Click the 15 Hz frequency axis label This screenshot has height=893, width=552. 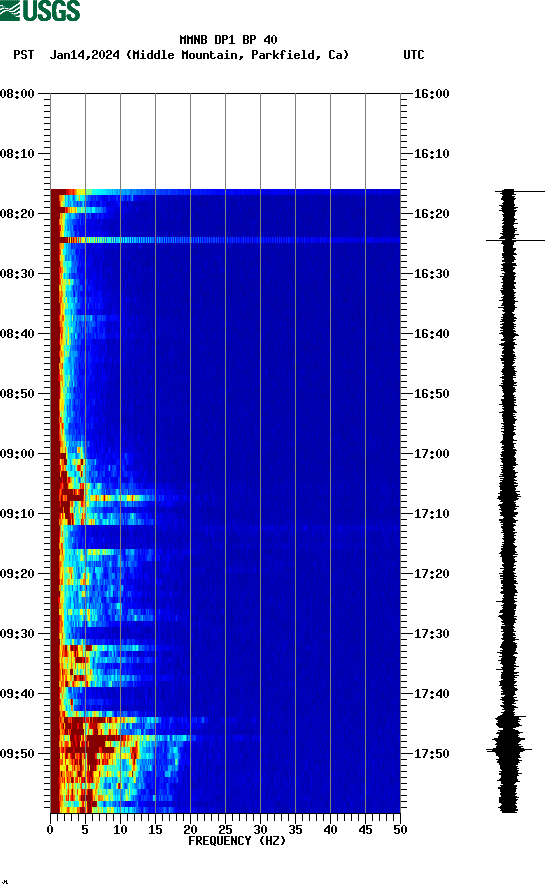pos(156,830)
